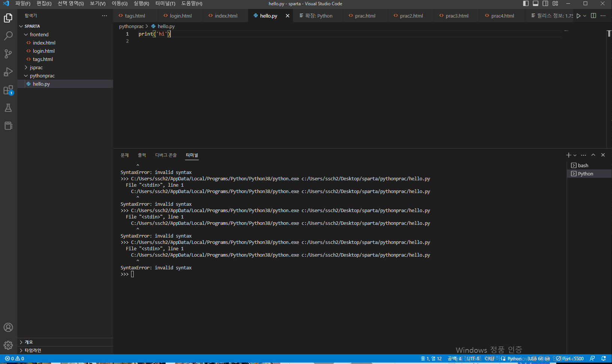
Task: Show the 문제 problems panel tab
Action: [x=125, y=155]
